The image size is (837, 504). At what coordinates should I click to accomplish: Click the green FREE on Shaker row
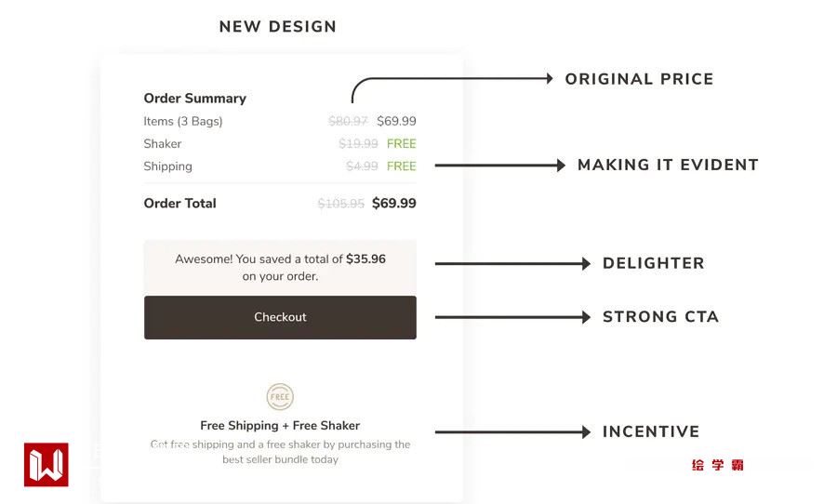(x=402, y=144)
